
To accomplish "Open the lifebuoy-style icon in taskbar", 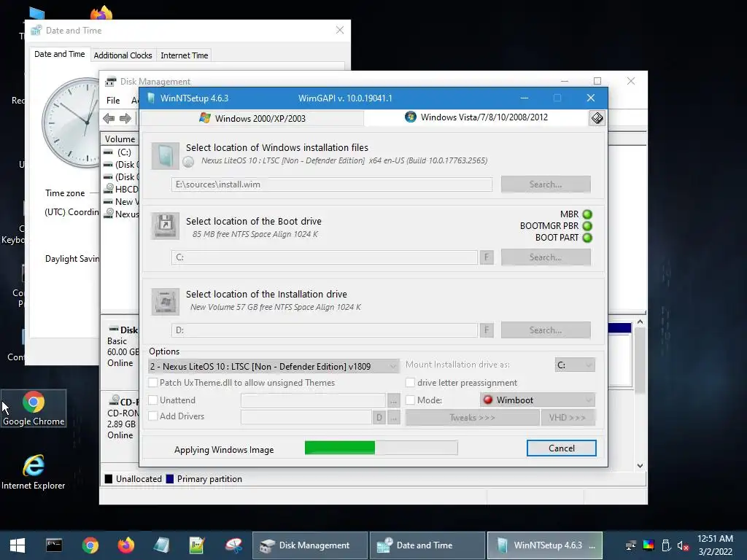I will (x=233, y=545).
